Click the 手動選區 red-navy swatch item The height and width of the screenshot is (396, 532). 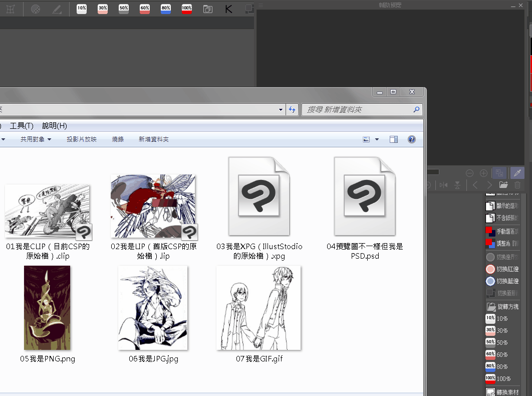502,231
